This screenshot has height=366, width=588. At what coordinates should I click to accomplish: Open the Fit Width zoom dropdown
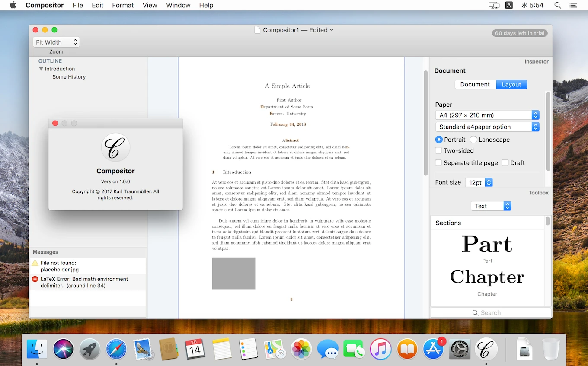pos(56,42)
